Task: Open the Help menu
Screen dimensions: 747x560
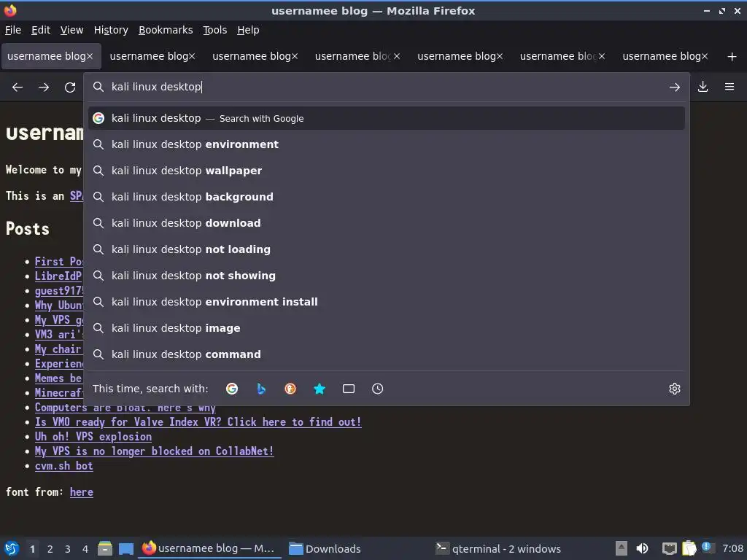Action: point(248,30)
